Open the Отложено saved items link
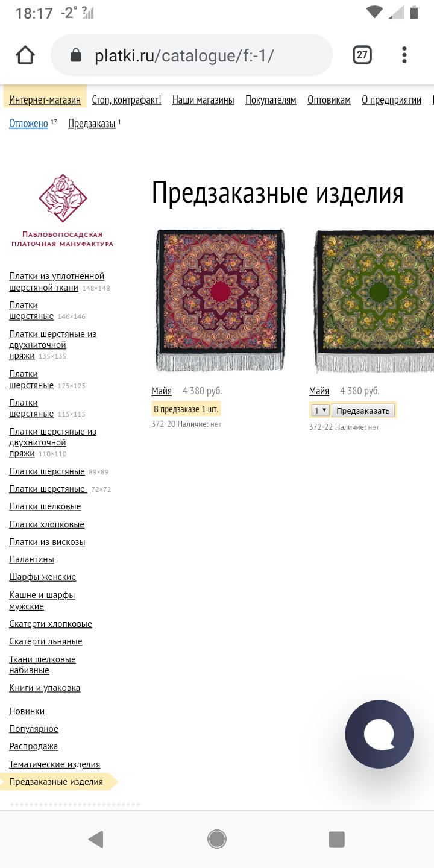Screen dimensions: 434x868 click(x=28, y=124)
